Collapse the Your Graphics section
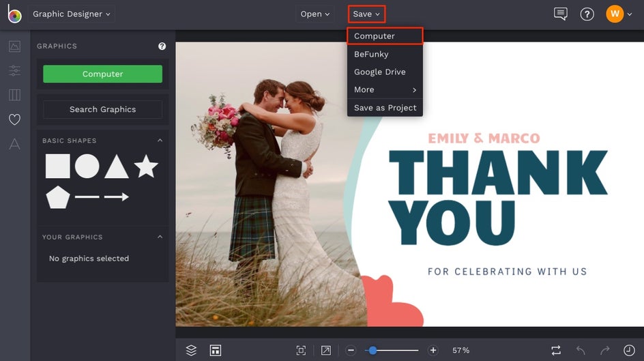 (x=160, y=237)
